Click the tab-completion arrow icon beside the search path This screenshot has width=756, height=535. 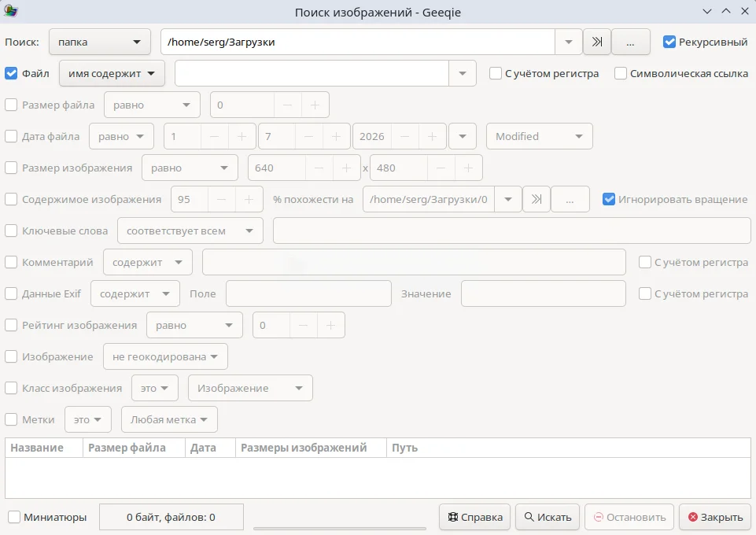coord(597,42)
